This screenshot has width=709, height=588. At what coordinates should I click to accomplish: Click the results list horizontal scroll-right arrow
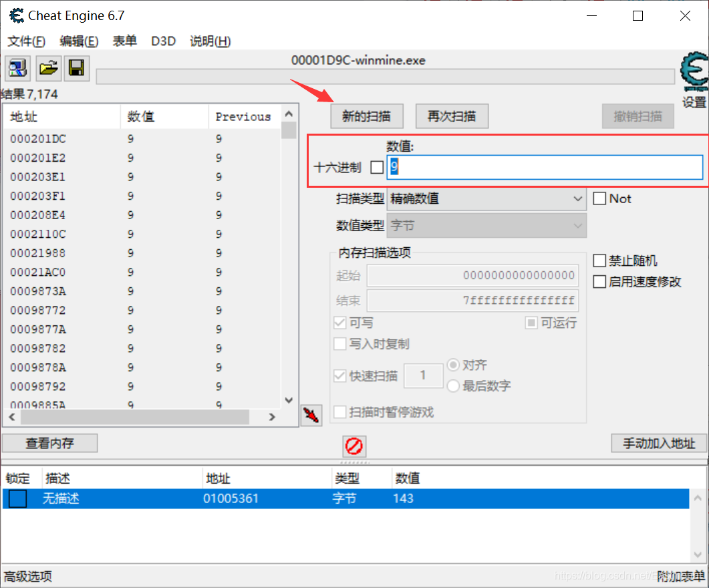click(272, 417)
